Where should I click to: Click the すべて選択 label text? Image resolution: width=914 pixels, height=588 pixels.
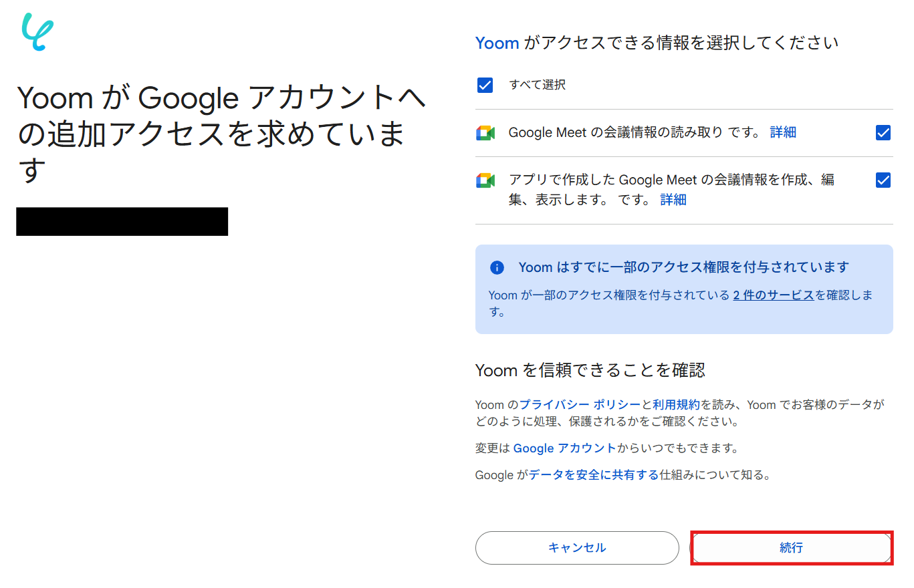(537, 85)
